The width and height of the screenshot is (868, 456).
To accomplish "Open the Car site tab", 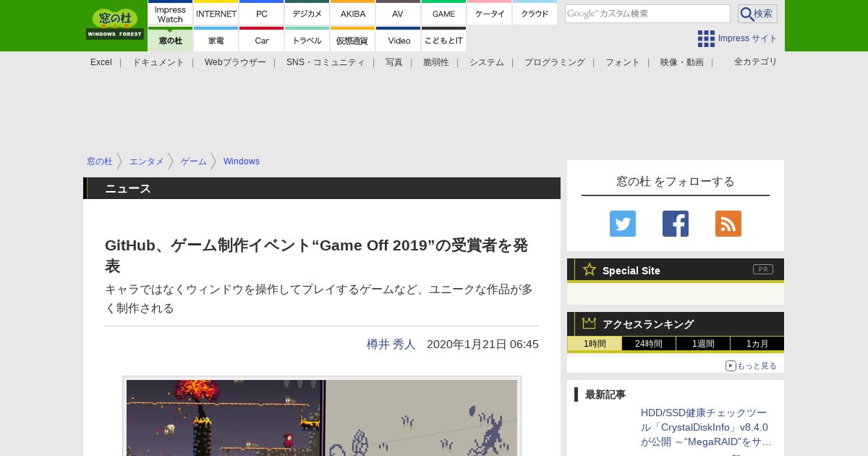I will pos(262,40).
